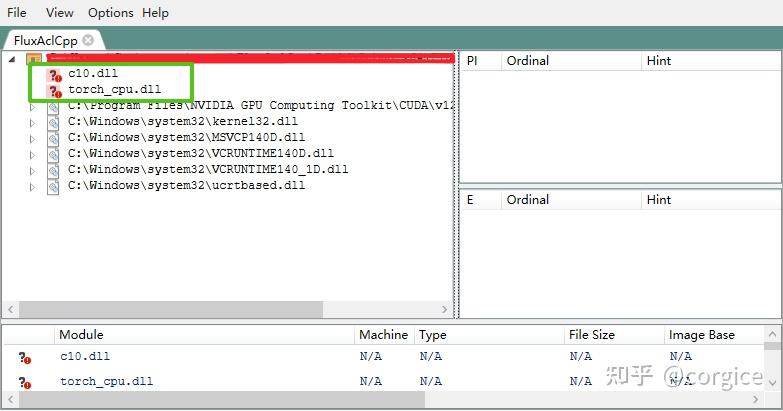Collapse the root module tree node
The image size is (783, 411).
coord(12,59)
